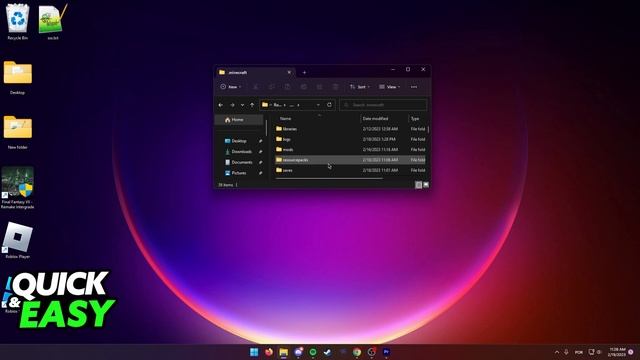Viewport: 640px width, 360px height.
Task: Unpin Desktop using its pin icon
Action: (x=260, y=141)
